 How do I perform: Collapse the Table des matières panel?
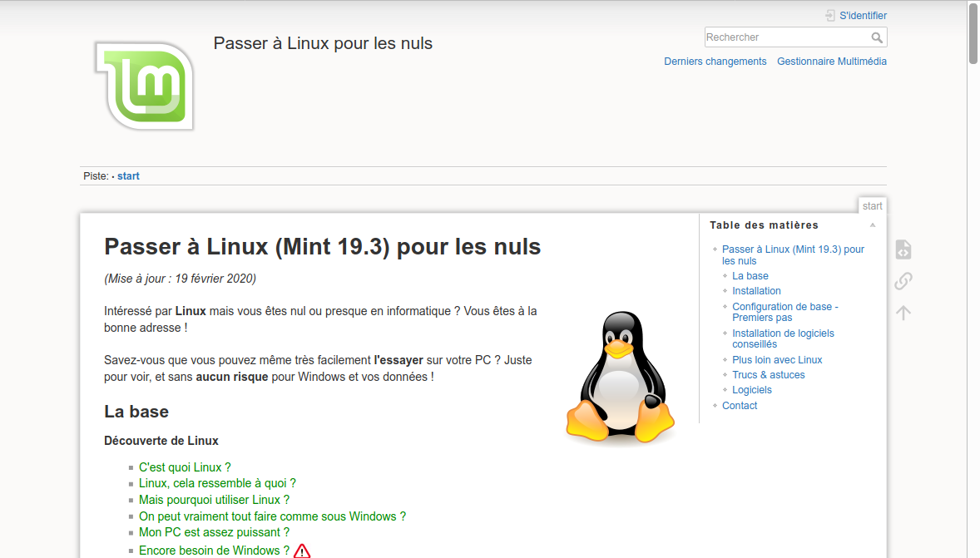(x=873, y=225)
